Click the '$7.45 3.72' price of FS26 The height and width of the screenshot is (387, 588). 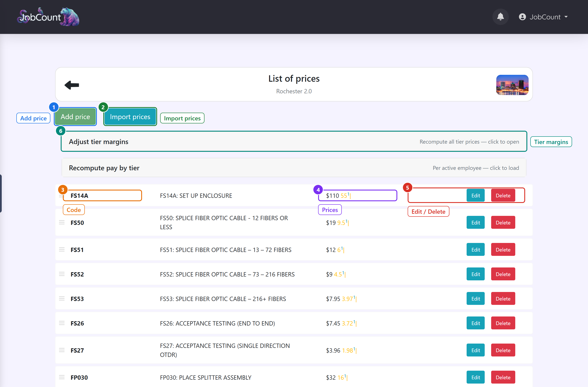click(x=341, y=323)
